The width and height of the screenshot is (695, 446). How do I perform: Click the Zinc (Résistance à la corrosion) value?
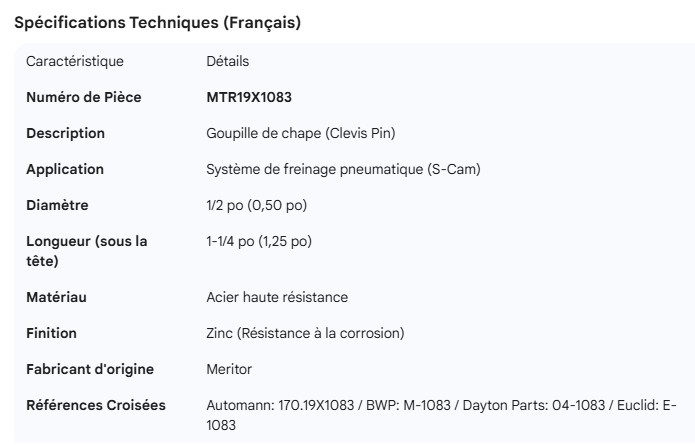[305, 333]
